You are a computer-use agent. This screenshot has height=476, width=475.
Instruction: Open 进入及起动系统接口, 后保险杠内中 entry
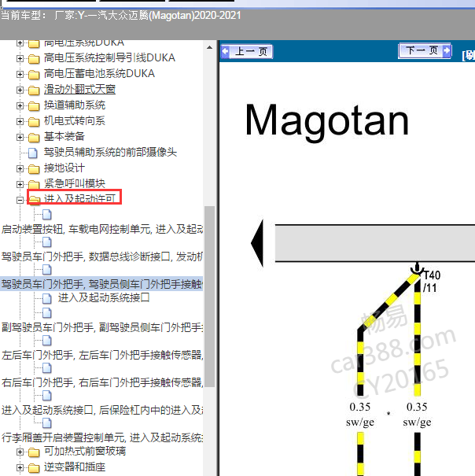point(102,410)
